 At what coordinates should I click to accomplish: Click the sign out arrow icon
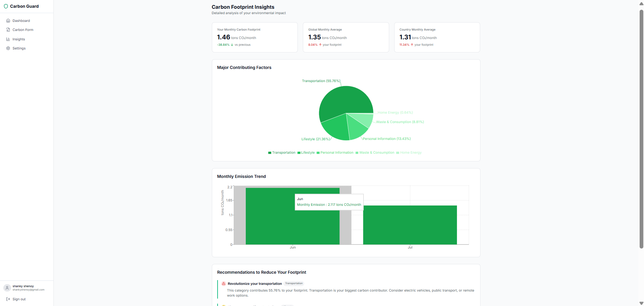[x=8, y=299]
